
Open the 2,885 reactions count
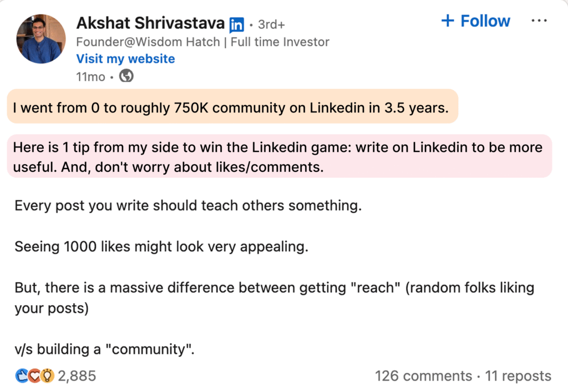[77, 376]
